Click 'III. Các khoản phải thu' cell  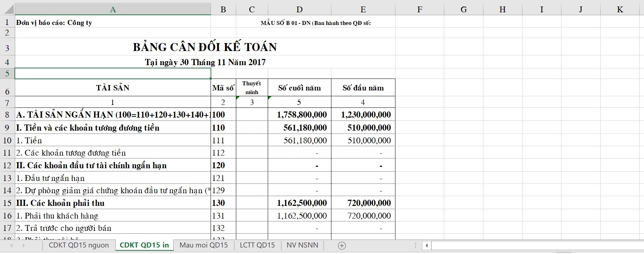click(x=113, y=203)
